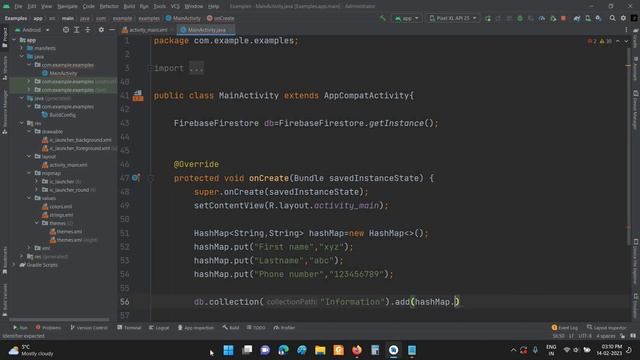Click the Profile app icon in toolbar
The image size is (640, 360).
pos(542,18)
